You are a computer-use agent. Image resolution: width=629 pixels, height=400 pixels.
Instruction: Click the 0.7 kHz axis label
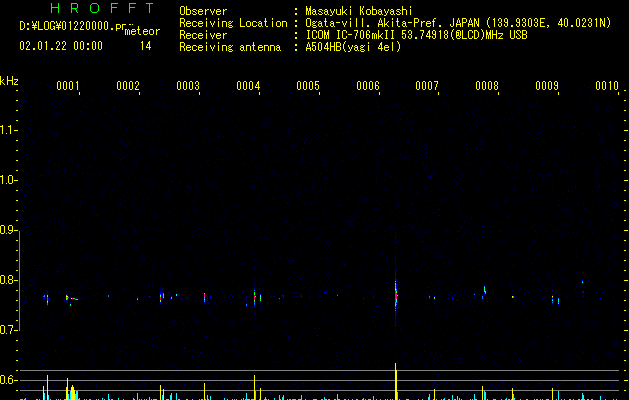coord(8,330)
